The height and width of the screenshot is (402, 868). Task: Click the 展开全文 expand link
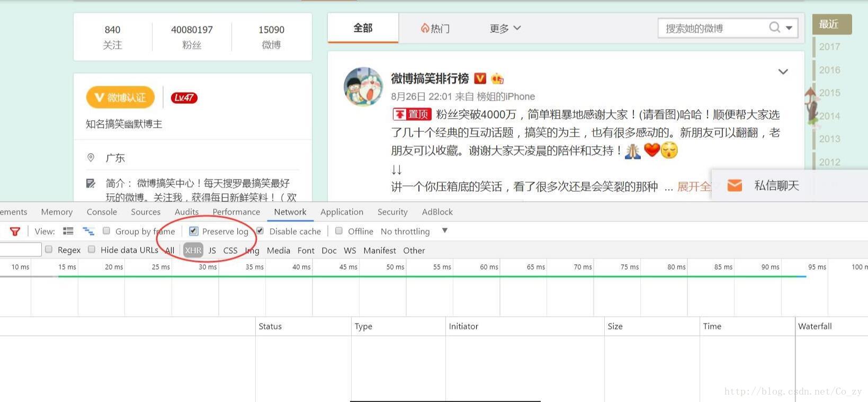[x=694, y=186]
